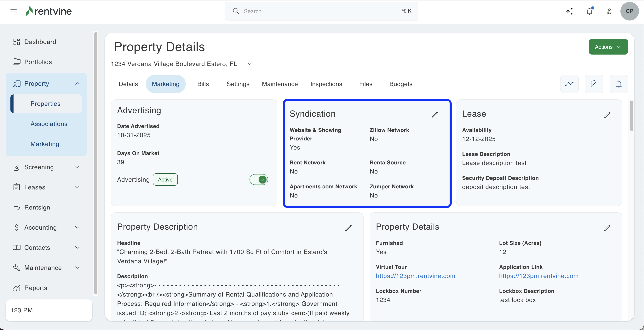The height and width of the screenshot is (330, 644).
Task: Open the notifications bell icon
Action: (589, 11)
